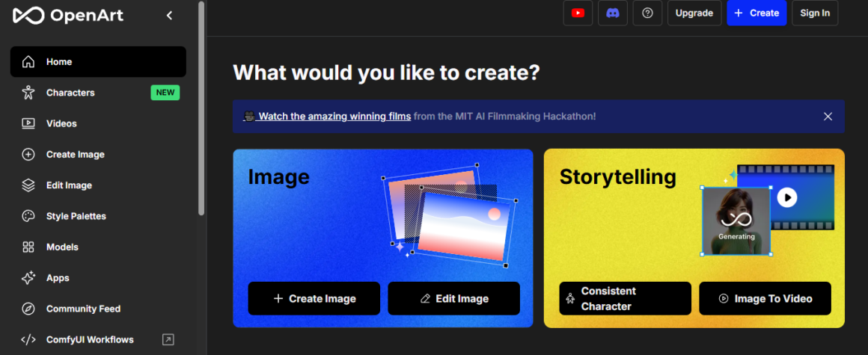This screenshot has width=868, height=355.
Task: Click the Apps sparkle icon
Action: pos(28,277)
